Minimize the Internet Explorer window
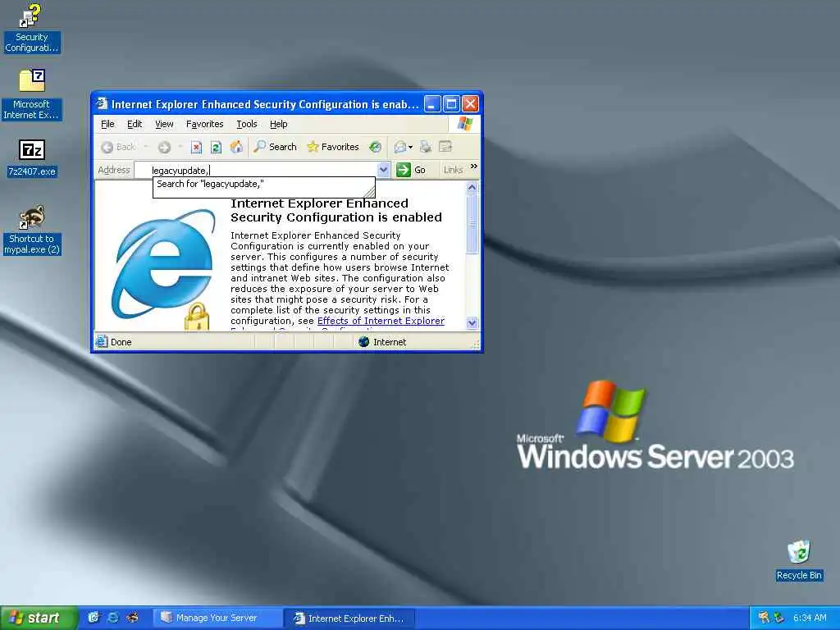The width and height of the screenshot is (840, 630). [432, 103]
